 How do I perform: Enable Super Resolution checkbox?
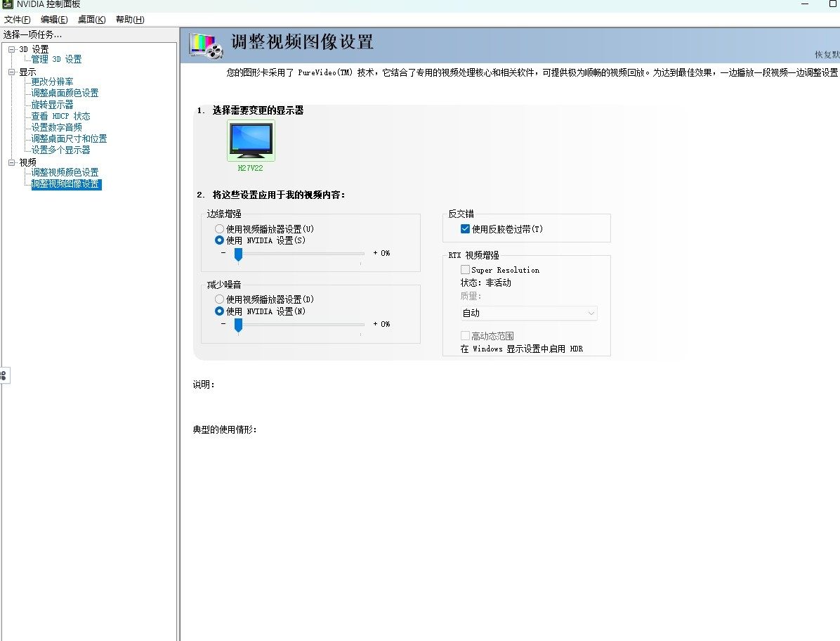pos(465,270)
